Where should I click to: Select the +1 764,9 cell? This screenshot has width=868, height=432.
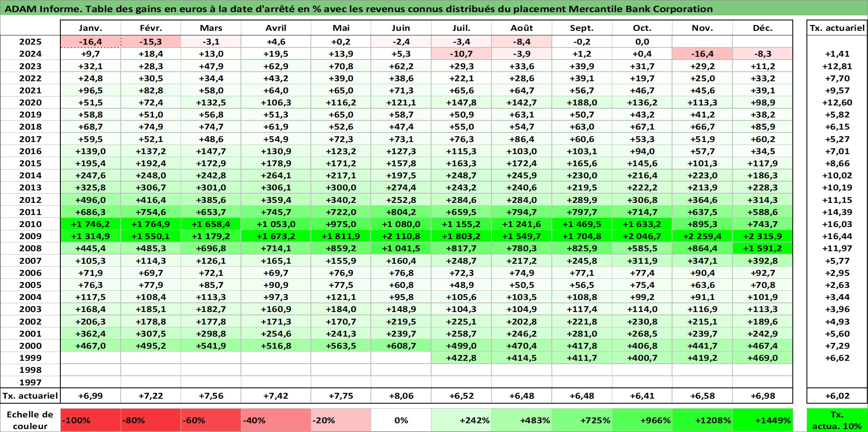coord(151,224)
